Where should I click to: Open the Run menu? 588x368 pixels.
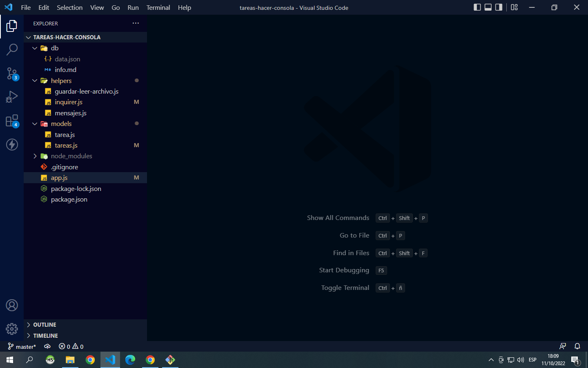pos(133,7)
